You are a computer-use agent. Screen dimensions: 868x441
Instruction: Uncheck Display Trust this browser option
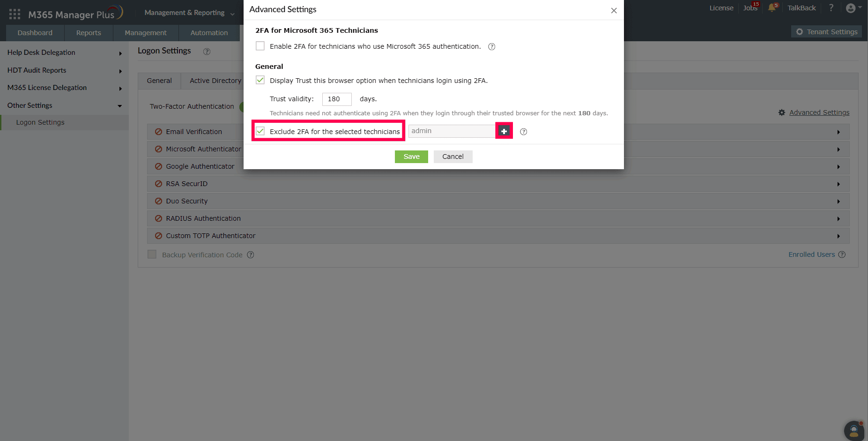[260, 80]
